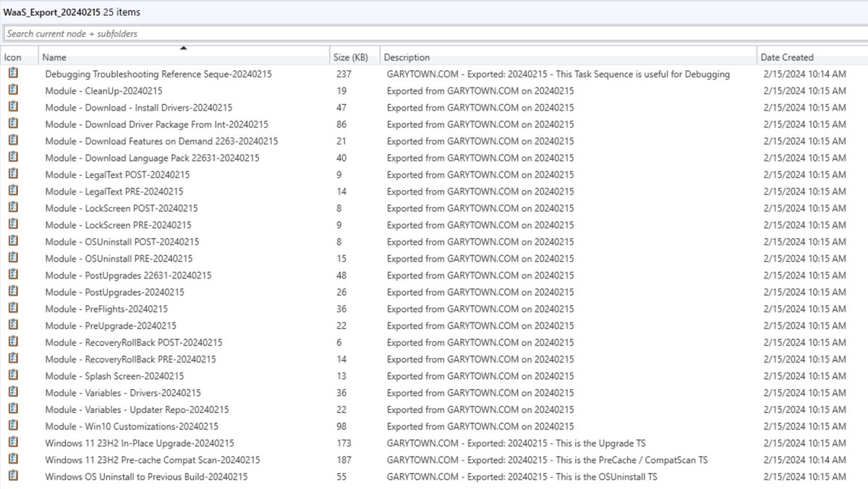Click the icon for Module - LockScreen PRE
The image size is (868, 489).
13,225
